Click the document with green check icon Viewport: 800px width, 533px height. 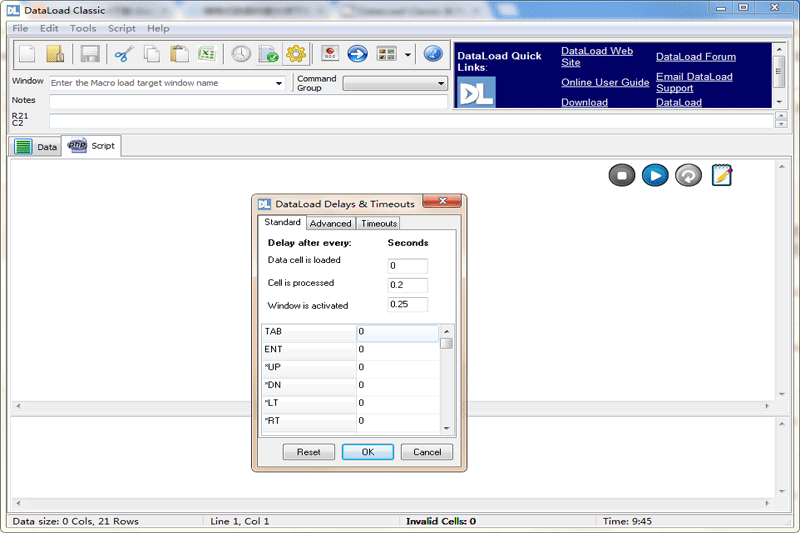268,54
